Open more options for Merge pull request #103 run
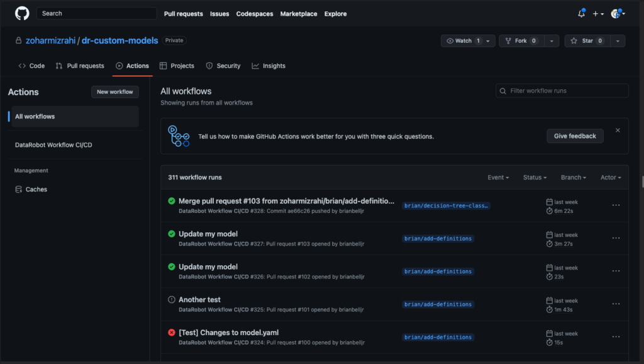 (616, 205)
